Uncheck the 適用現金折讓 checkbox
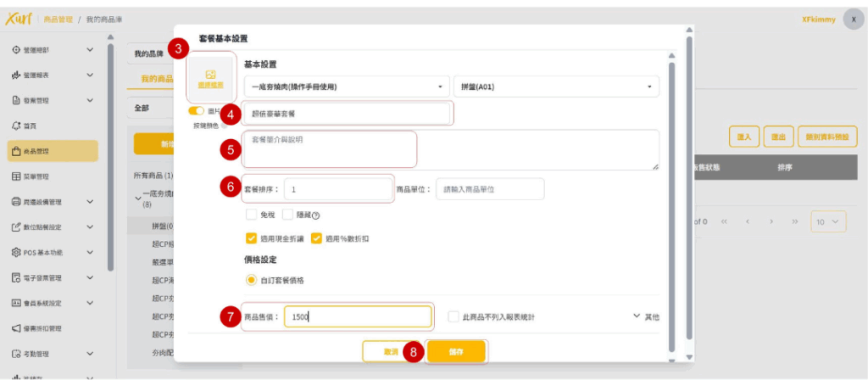 [x=251, y=238]
